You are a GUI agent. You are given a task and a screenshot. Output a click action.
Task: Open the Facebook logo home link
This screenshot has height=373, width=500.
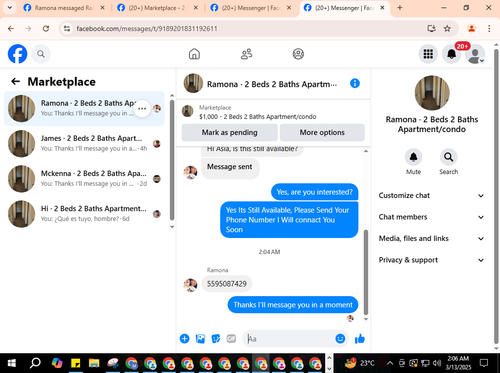pos(17,54)
